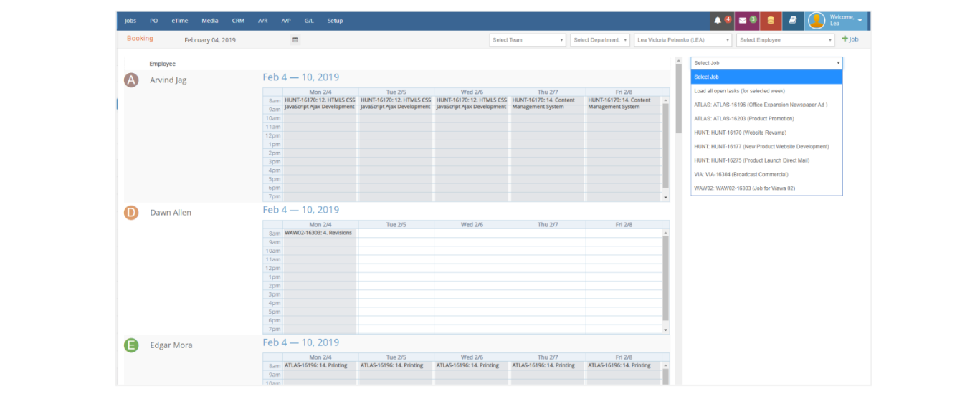Select ATLAS-16196 Office Expansion Newspaper Ad

click(766, 105)
